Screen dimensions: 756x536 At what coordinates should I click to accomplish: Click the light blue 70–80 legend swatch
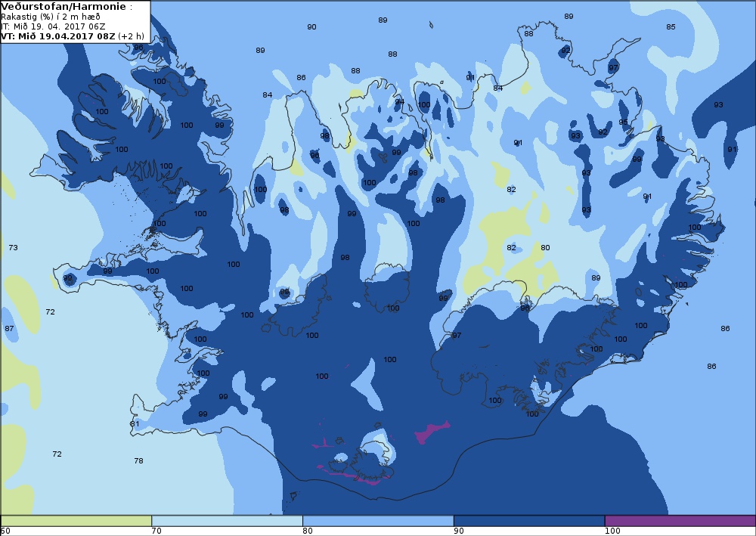[227, 521]
